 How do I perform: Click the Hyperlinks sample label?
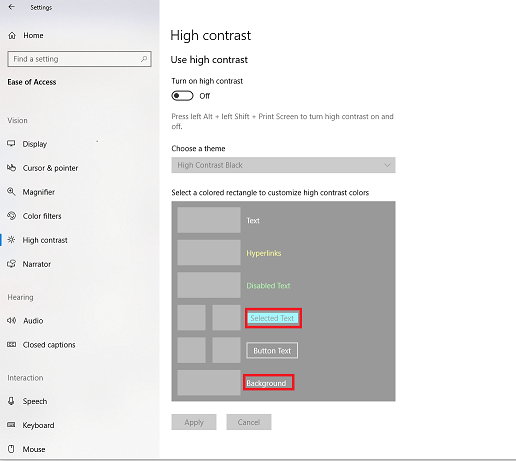pyautogui.click(x=264, y=253)
